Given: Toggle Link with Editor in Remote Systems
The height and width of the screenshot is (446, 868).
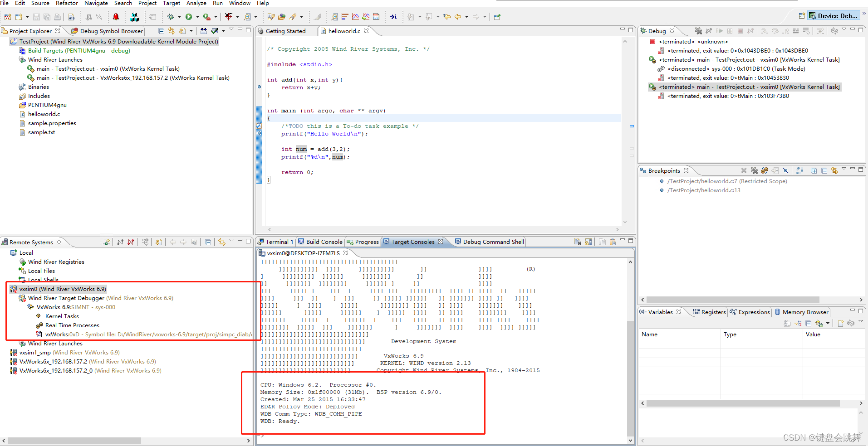Looking at the screenshot, I should point(222,242).
